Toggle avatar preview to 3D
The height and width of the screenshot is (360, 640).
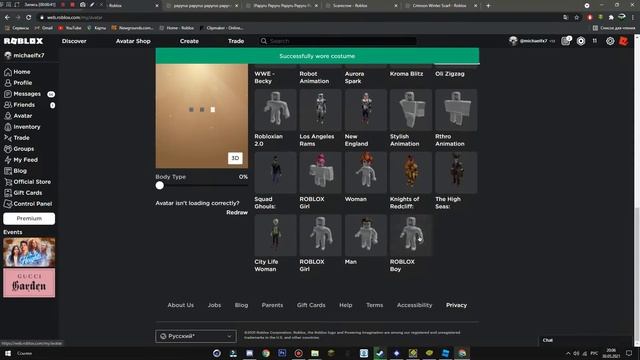[235, 158]
